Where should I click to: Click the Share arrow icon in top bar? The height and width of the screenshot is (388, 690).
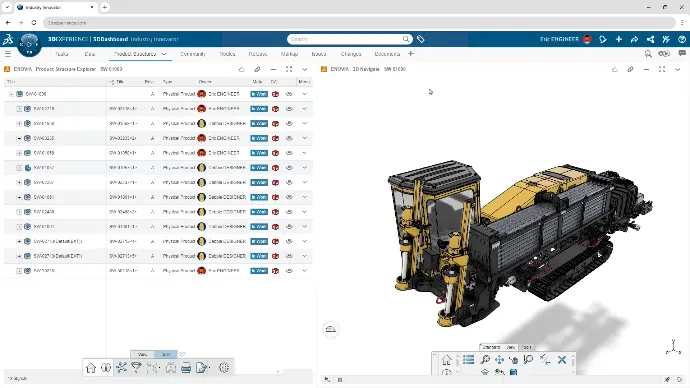coord(634,39)
